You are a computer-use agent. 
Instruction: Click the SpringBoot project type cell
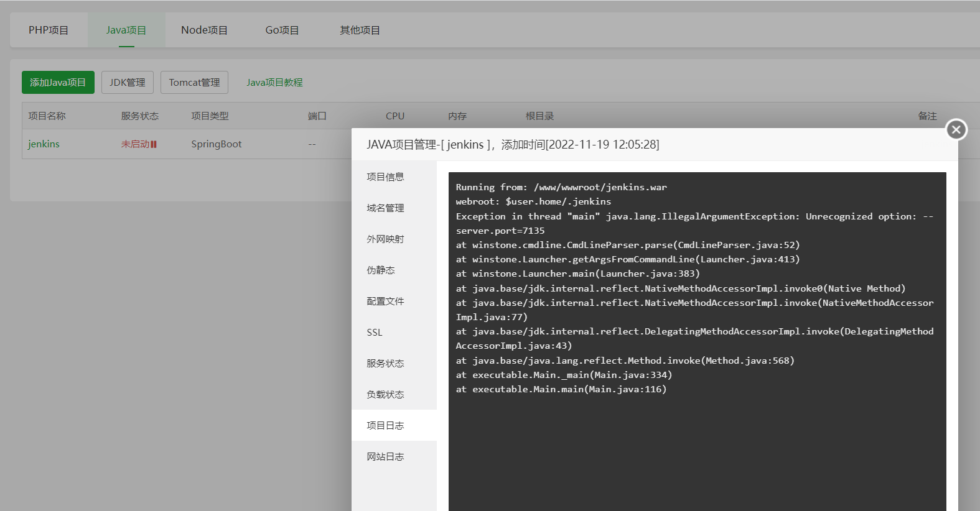pos(217,144)
